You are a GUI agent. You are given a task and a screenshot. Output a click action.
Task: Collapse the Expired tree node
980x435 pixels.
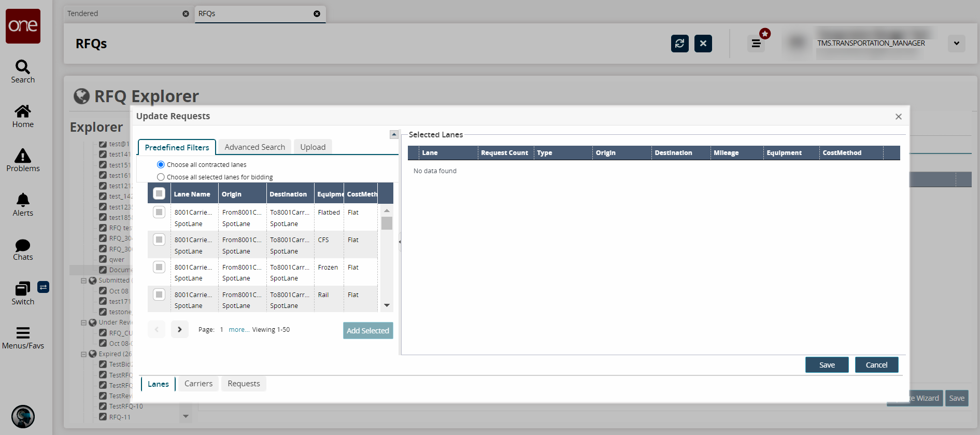(x=83, y=354)
